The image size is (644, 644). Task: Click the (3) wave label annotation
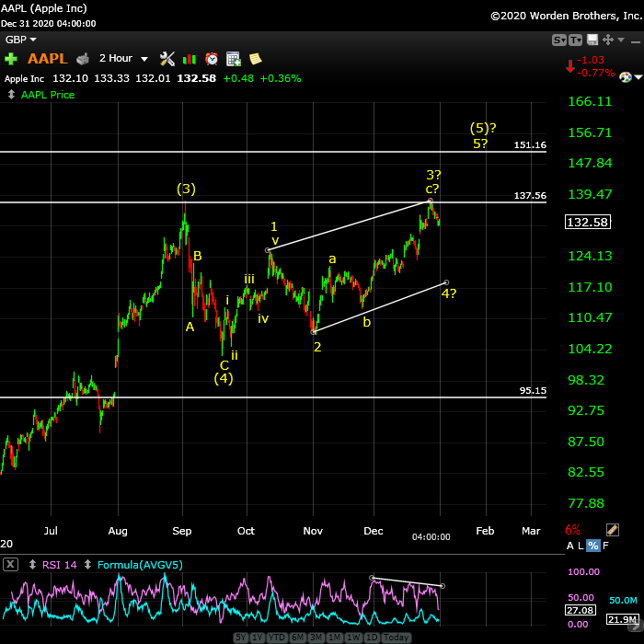[x=186, y=189]
